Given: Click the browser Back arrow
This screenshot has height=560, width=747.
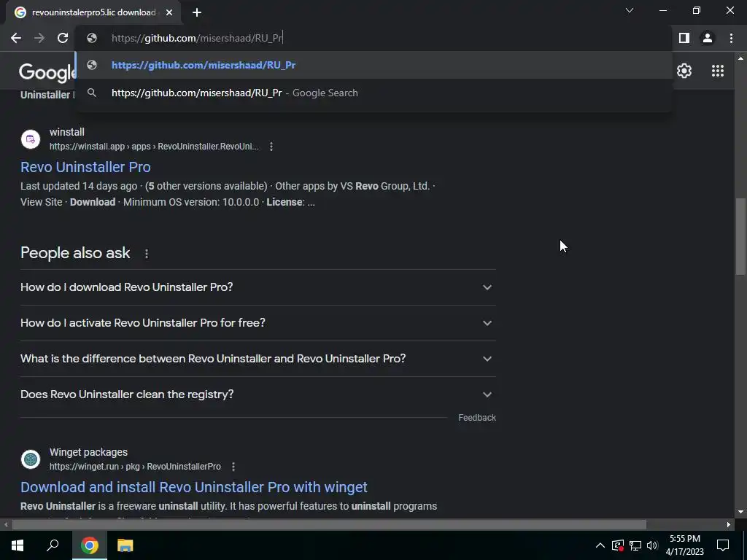Looking at the screenshot, I should [x=16, y=38].
